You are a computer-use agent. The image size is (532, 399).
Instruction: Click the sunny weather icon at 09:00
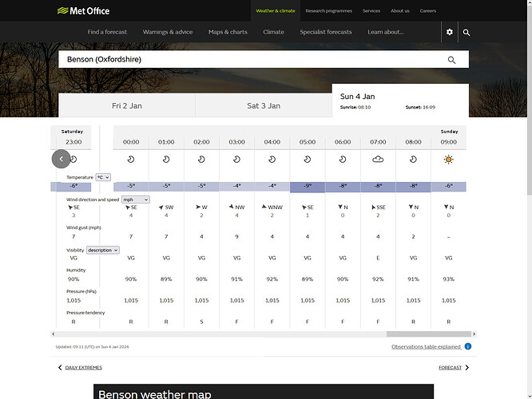[x=449, y=160]
